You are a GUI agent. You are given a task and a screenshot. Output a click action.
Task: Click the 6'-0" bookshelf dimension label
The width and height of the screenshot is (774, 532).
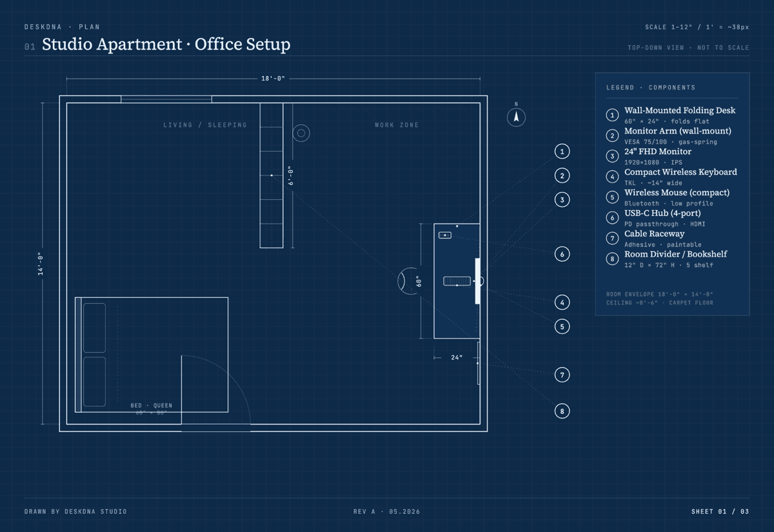click(x=291, y=175)
